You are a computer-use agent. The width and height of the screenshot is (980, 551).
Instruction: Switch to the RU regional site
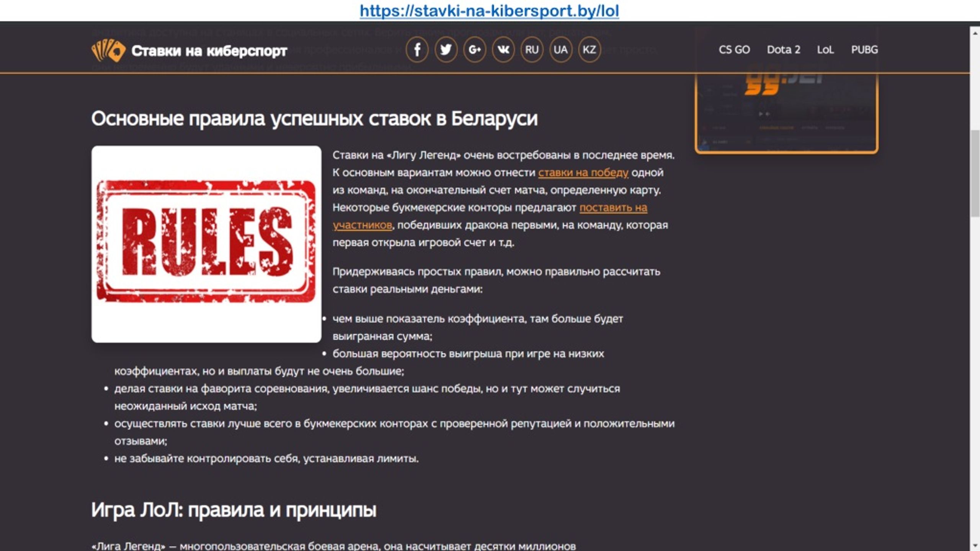(x=532, y=50)
